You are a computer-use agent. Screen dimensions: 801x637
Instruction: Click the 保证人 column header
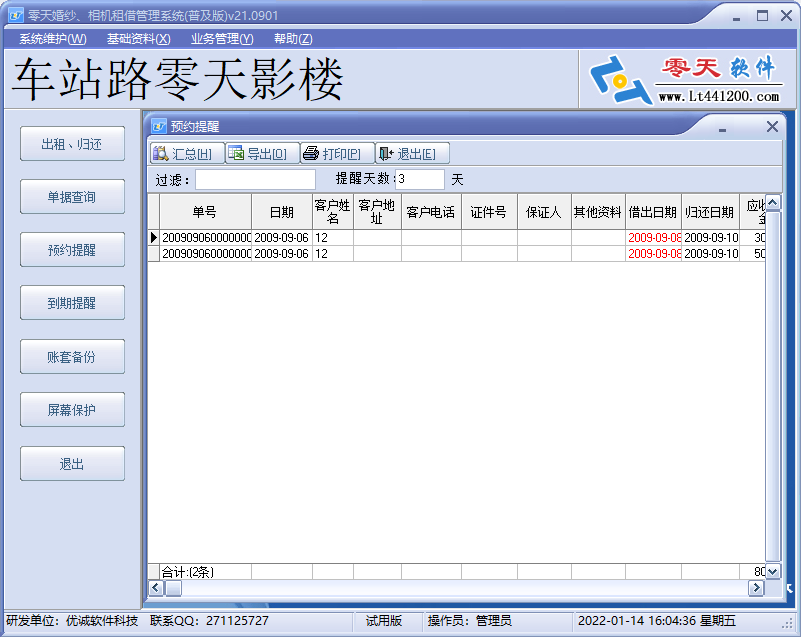click(x=544, y=211)
